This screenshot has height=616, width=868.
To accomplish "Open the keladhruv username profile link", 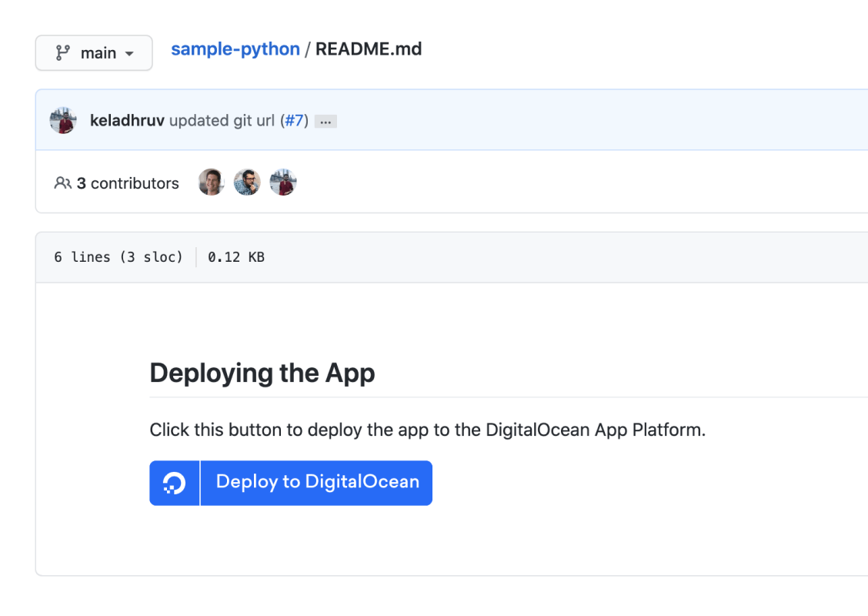I will point(127,121).
